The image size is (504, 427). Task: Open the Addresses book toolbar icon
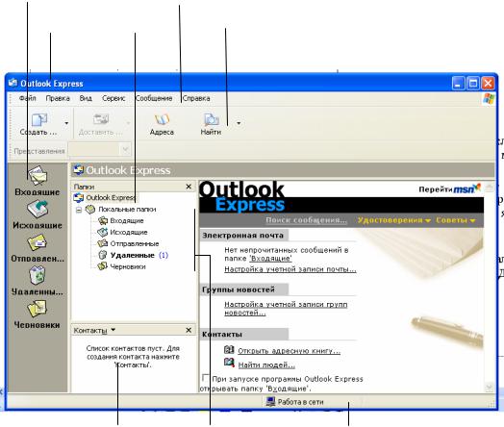tap(162, 119)
